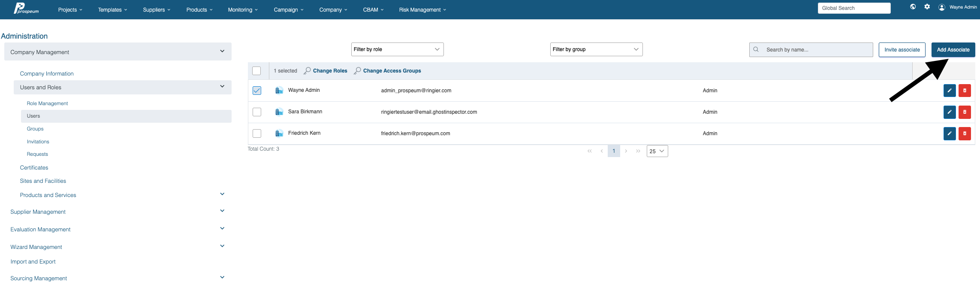Image resolution: width=980 pixels, height=303 pixels.
Task: Expand Sourcing Management section
Action: coord(222,278)
